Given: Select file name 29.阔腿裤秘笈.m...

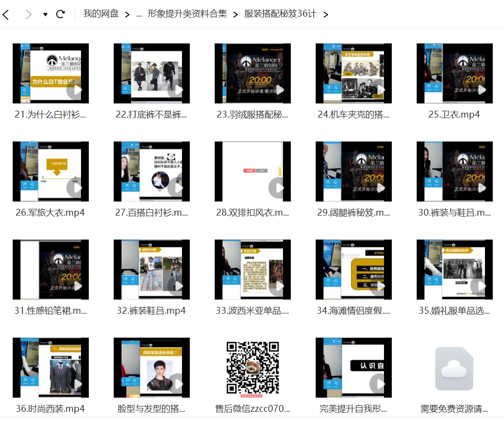Looking at the screenshot, I should coord(354,212).
